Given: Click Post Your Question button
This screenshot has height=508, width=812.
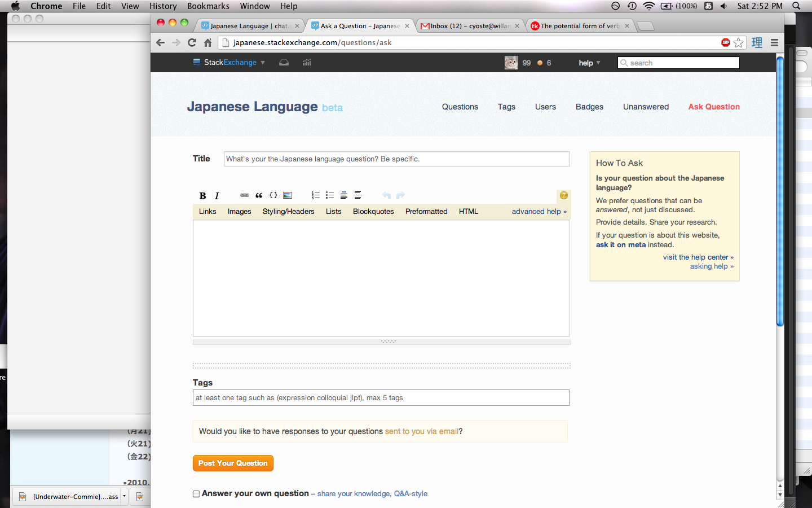Looking at the screenshot, I should [233, 463].
